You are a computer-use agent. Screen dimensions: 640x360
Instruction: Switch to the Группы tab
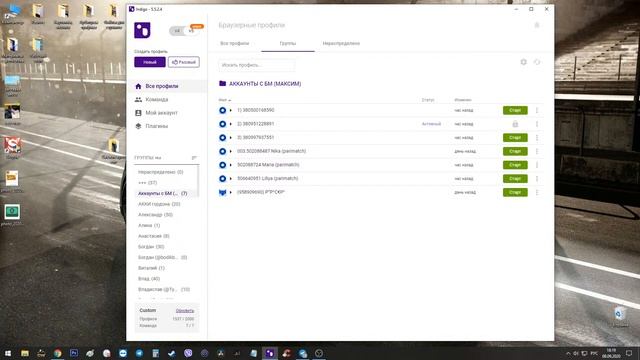[x=288, y=43]
